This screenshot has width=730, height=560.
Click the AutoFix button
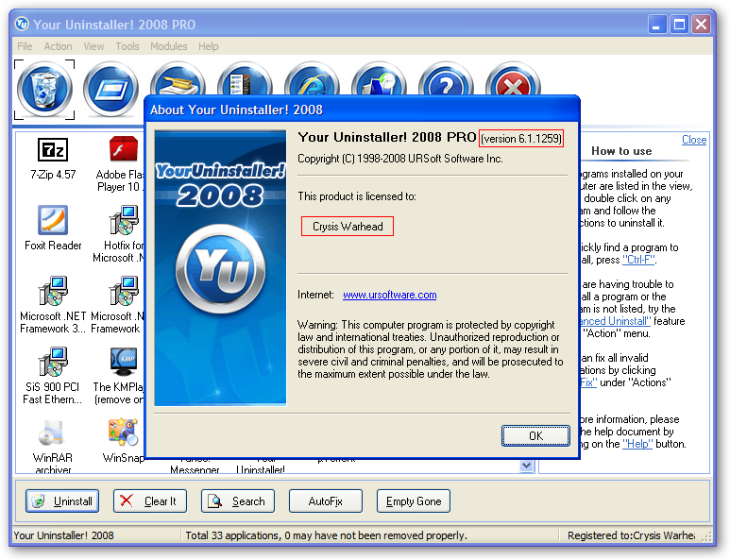click(x=326, y=501)
